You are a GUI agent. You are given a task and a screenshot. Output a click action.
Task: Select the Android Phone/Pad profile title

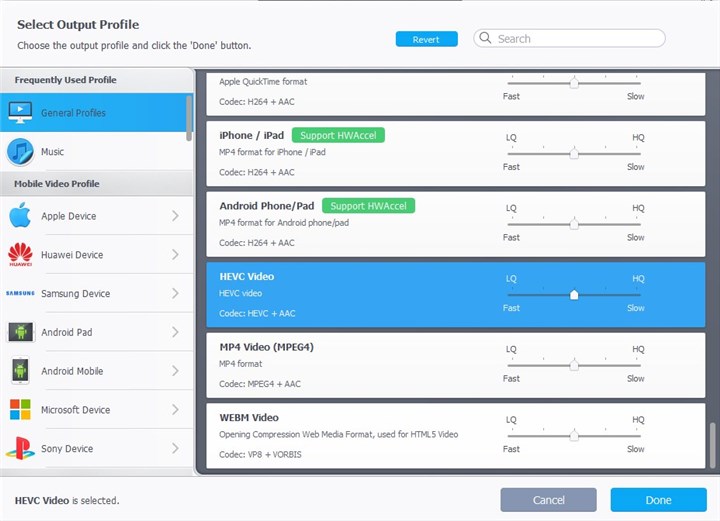(267, 206)
